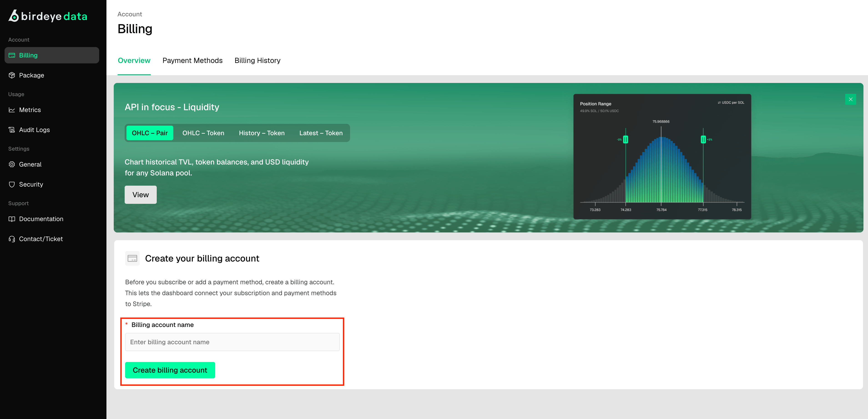868x419 pixels.
Task: Select Billing in the sidebar
Action: point(52,55)
